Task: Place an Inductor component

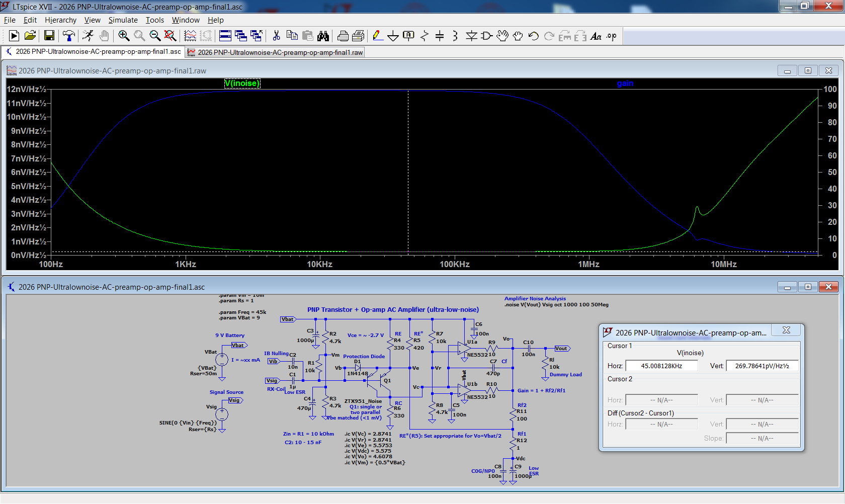Action: pyautogui.click(x=455, y=36)
